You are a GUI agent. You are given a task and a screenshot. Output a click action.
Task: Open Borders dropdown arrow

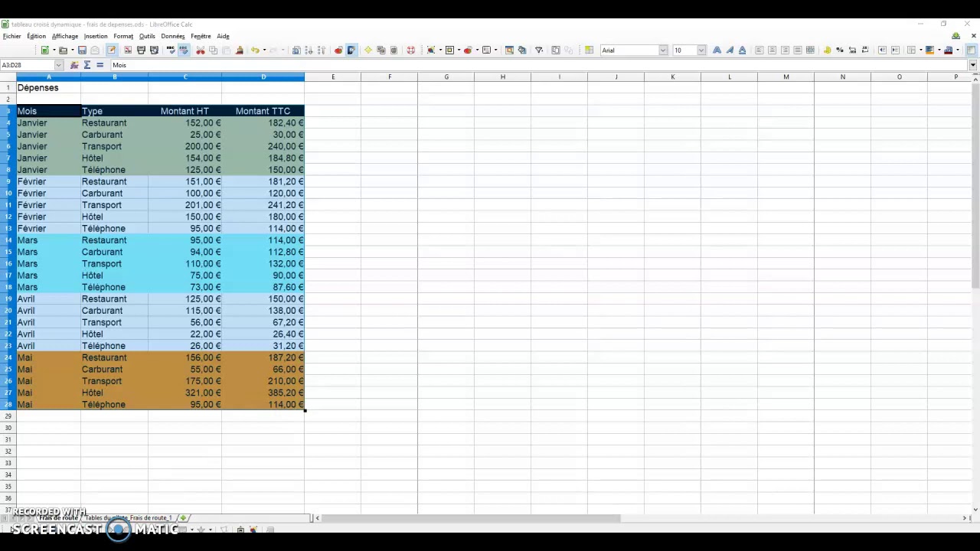point(921,50)
